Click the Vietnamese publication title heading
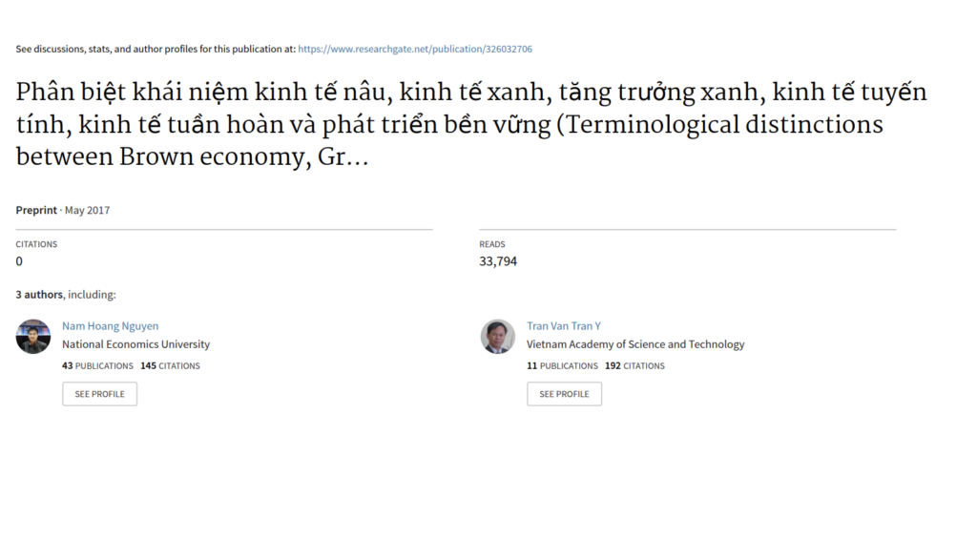 471,125
